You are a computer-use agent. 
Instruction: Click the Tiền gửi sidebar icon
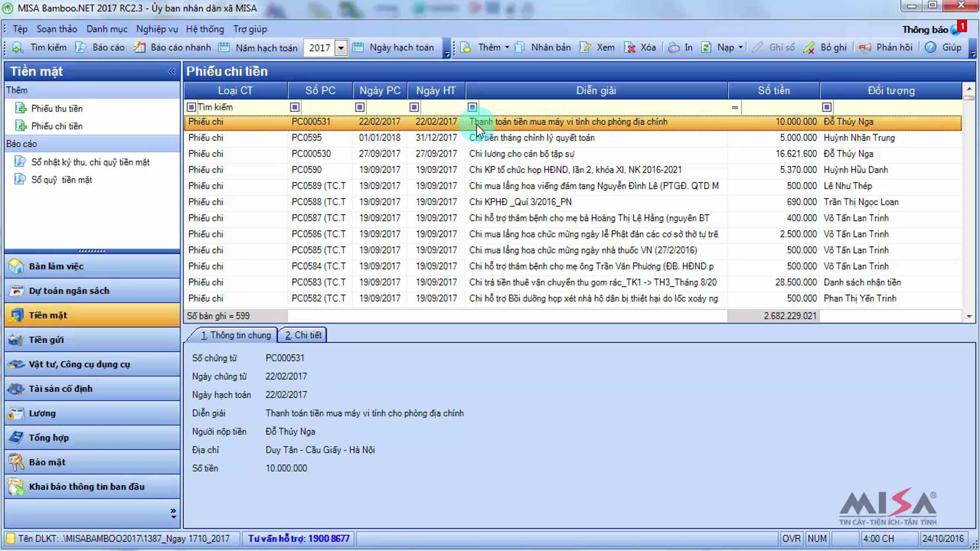click(x=16, y=340)
